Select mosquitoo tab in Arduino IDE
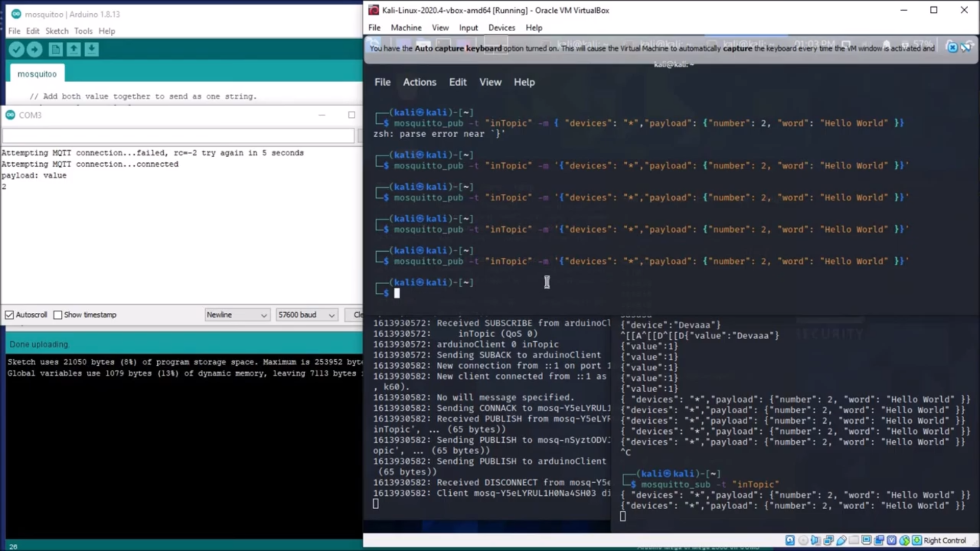980x551 pixels. [36, 73]
